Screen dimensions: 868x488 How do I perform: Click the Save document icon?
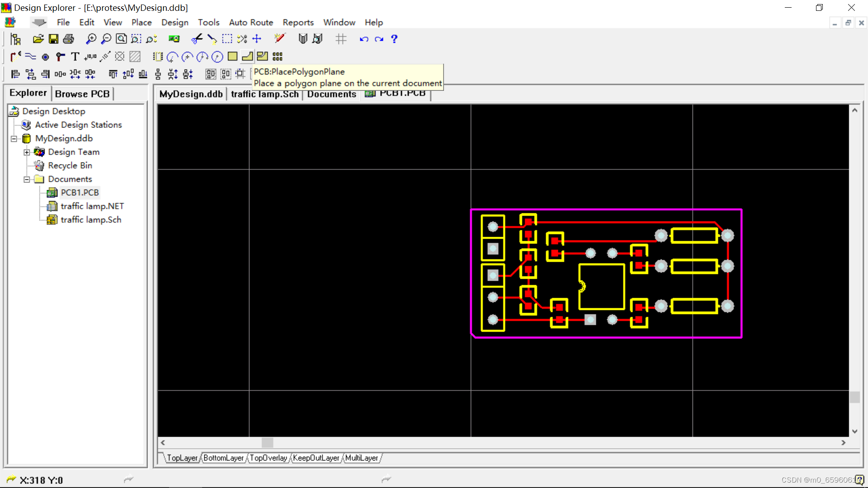coord(53,39)
